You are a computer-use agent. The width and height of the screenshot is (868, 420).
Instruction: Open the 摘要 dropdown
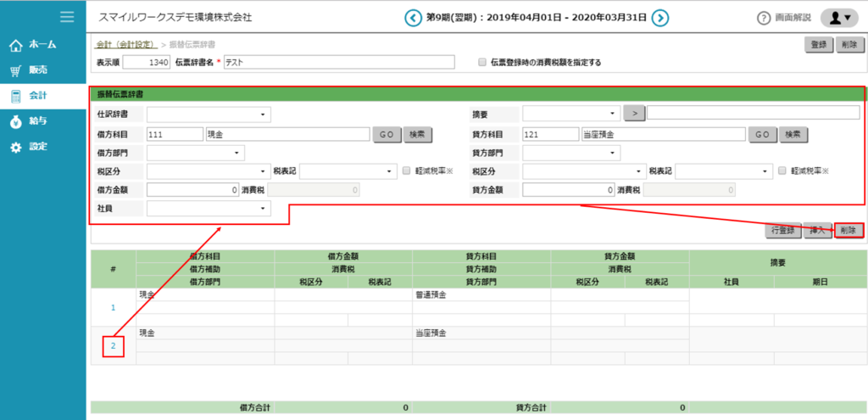click(x=571, y=114)
